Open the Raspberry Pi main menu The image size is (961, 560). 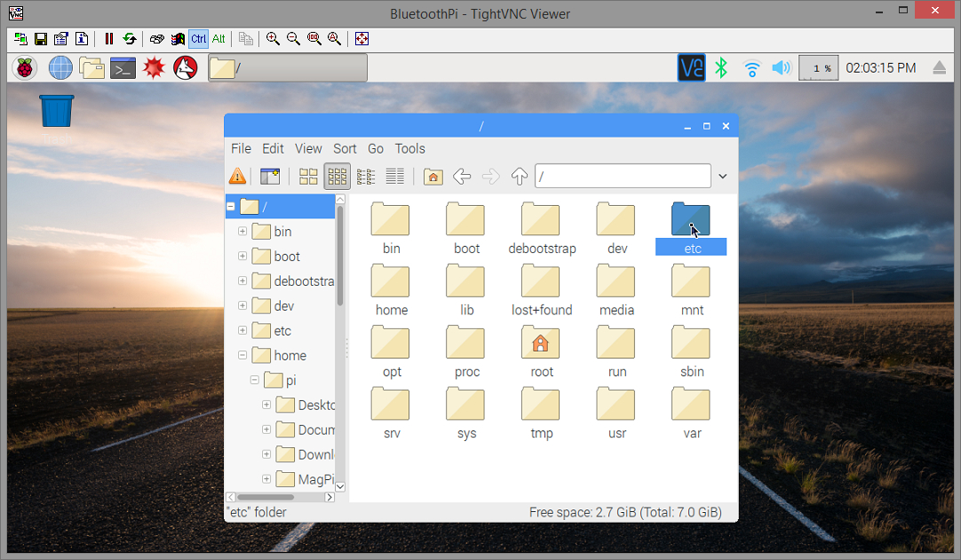tap(25, 68)
